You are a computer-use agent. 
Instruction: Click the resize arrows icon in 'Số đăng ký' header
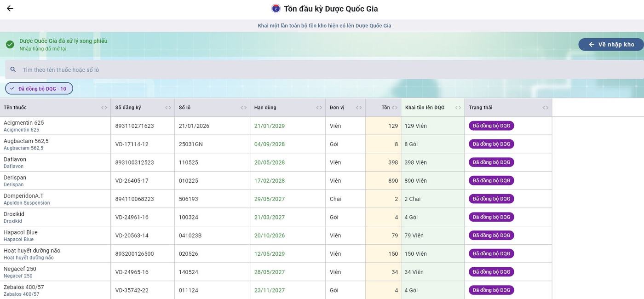[x=168, y=108]
